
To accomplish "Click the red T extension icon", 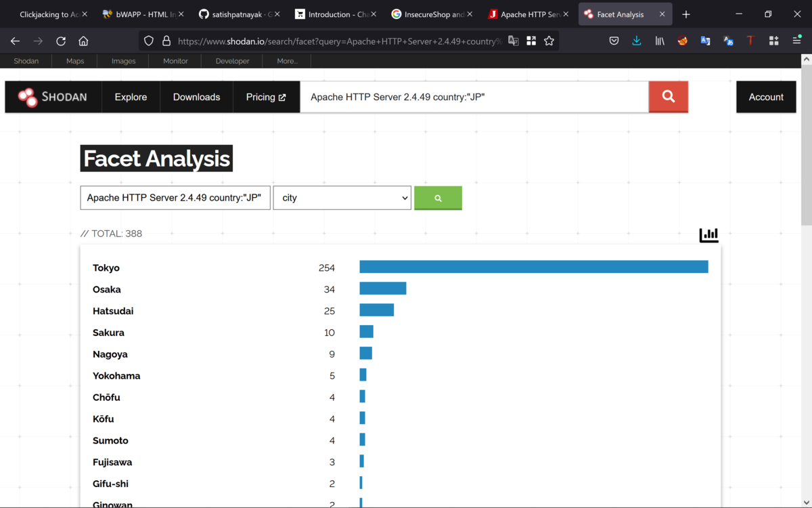I will pyautogui.click(x=750, y=41).
